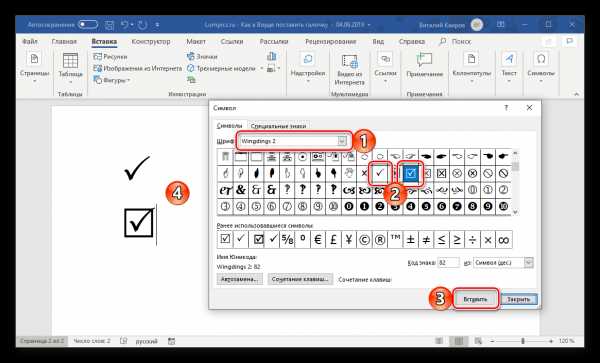
Task: Click the Вставить button
Action: click(476, 299)
